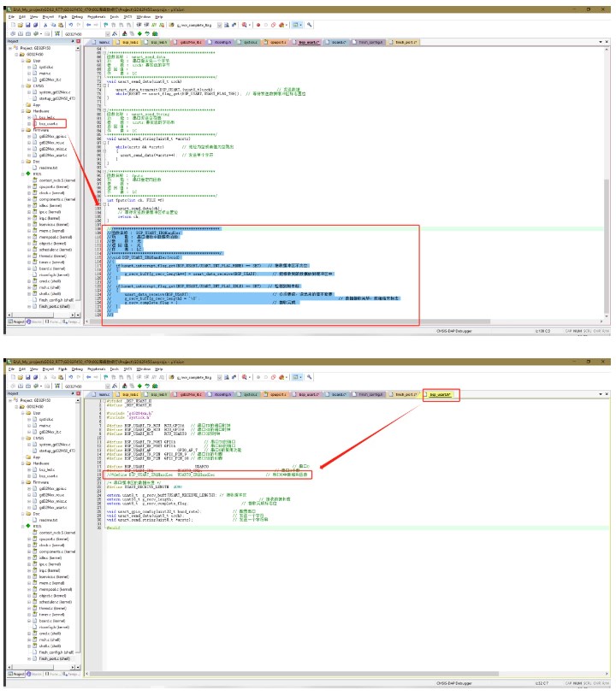Image resolution: width=616 pixels, height=696 pixels.
Task: Open find text dropdown arrow in top window toolbar
Action: click(219, 26)
